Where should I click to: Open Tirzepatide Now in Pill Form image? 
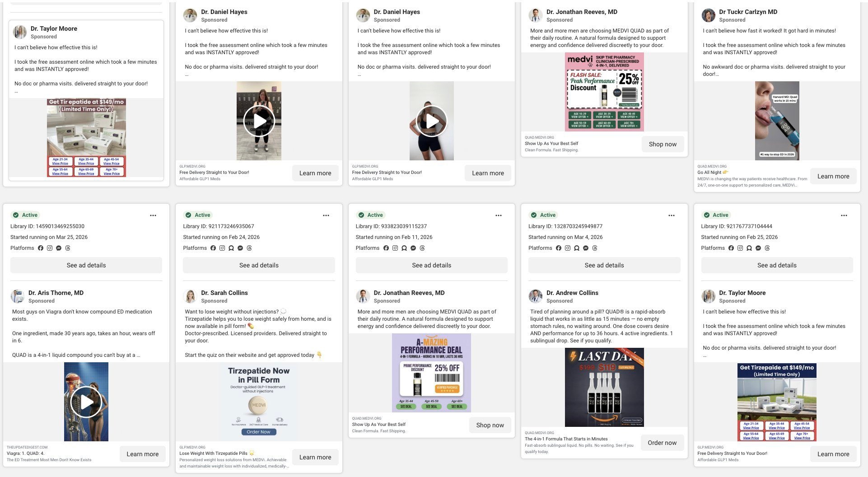pyautogui.click(x=259, y=402)
